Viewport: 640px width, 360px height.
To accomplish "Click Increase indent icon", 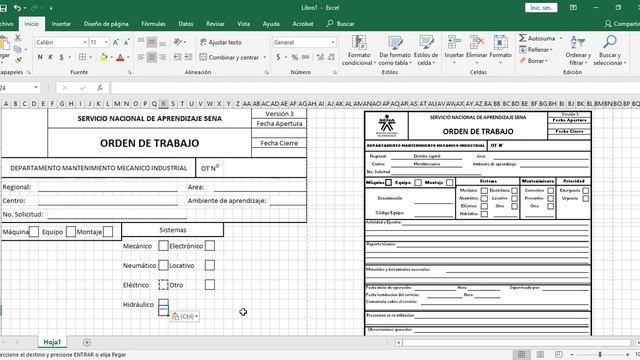I will pyautogui.click(x=188, y=57).
